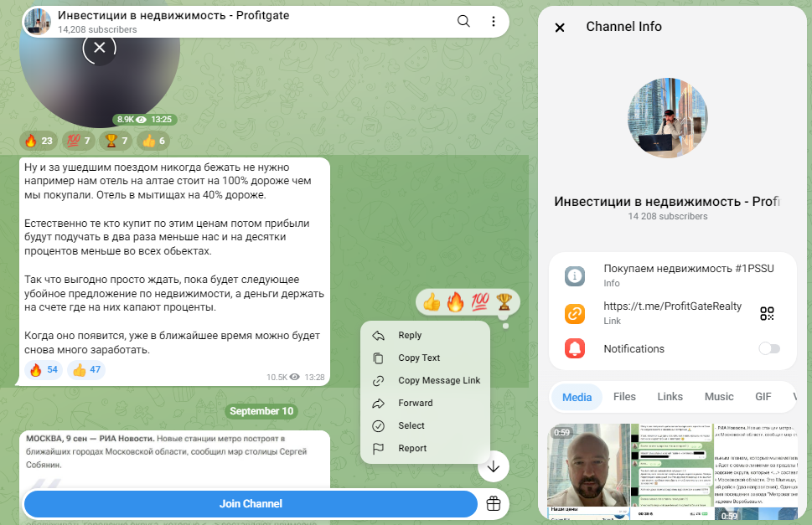Open the https://t.me/ProfitGateRealty link

pyautogui.click(x=672, y=306)
